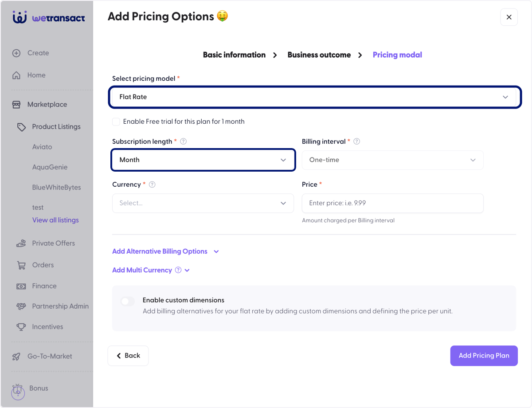Viewport: 532px width, 408px height.
Task: Click help icon beside Currency label
Action: coord(152,184)
